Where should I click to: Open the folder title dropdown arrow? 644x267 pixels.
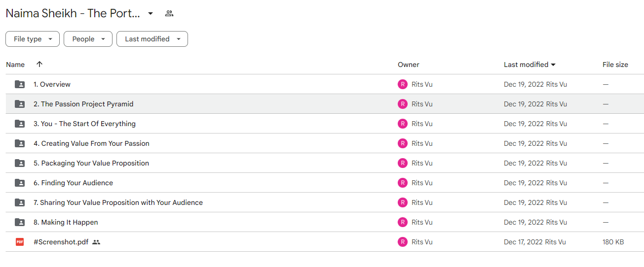coord(151,13)
